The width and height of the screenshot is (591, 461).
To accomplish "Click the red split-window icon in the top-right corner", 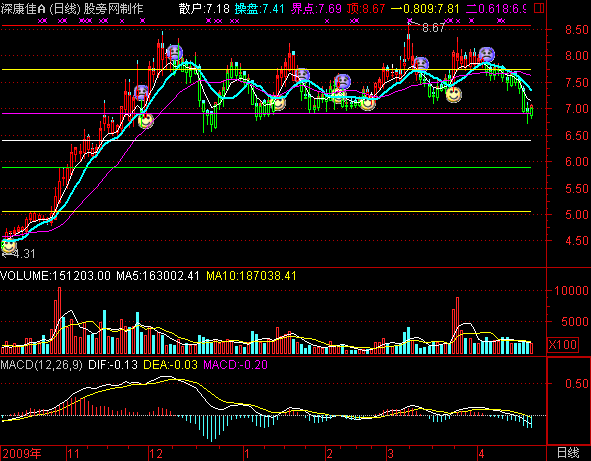I will [539, 8].
